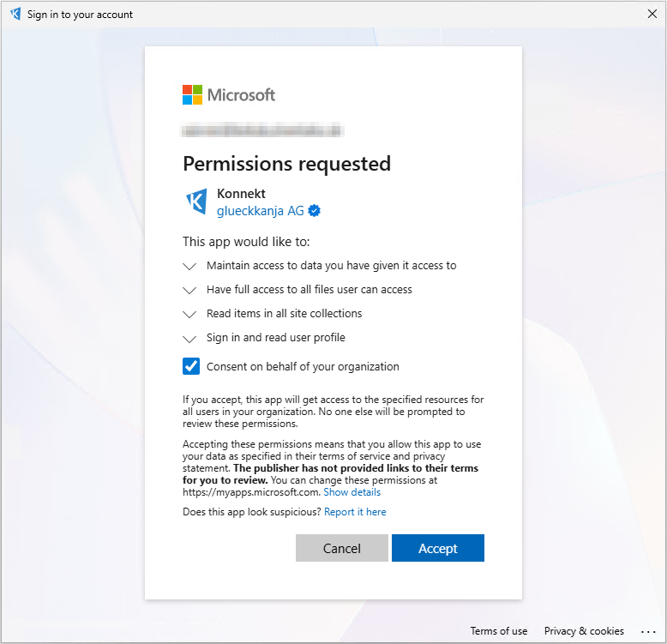This screenshot has width=667, height=644.
Task: Open Terms of use in footer
Action: (x=499, y=631)
